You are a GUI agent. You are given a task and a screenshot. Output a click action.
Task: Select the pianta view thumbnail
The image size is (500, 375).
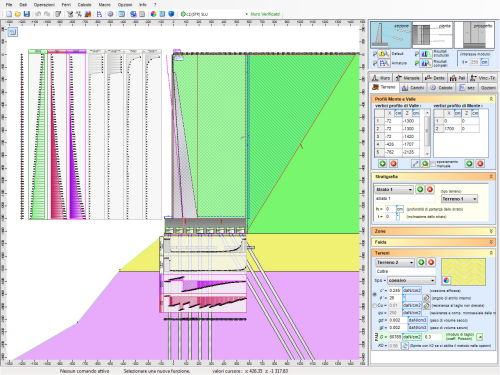pyautogui.click(x=432, y=35)
